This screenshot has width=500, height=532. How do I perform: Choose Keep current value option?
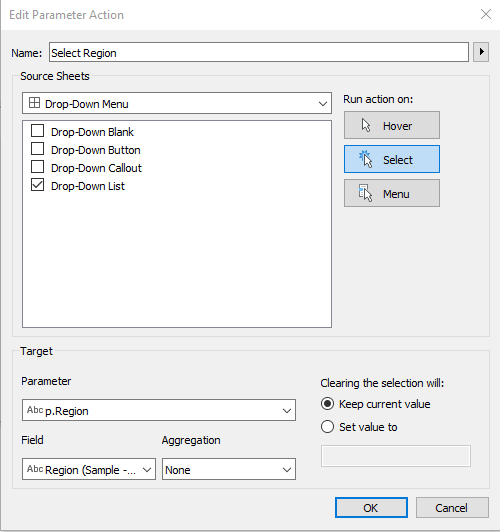click(x=327, y=404)
